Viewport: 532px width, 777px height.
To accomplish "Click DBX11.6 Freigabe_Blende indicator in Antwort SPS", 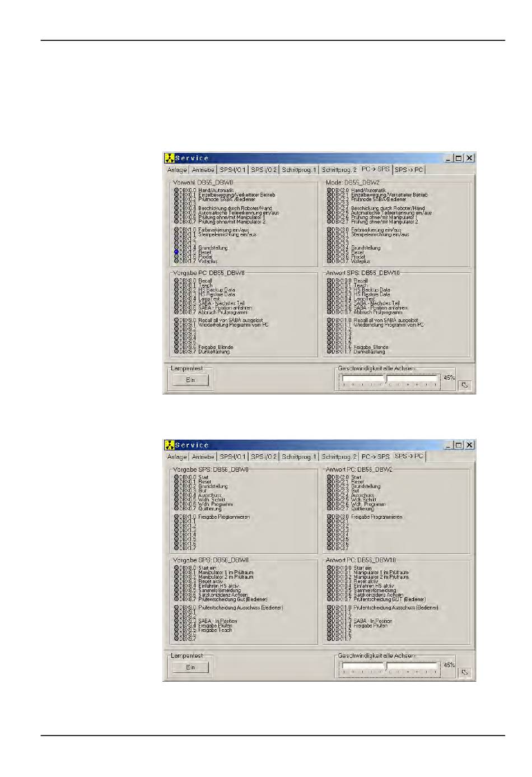I will pos(329,347).
